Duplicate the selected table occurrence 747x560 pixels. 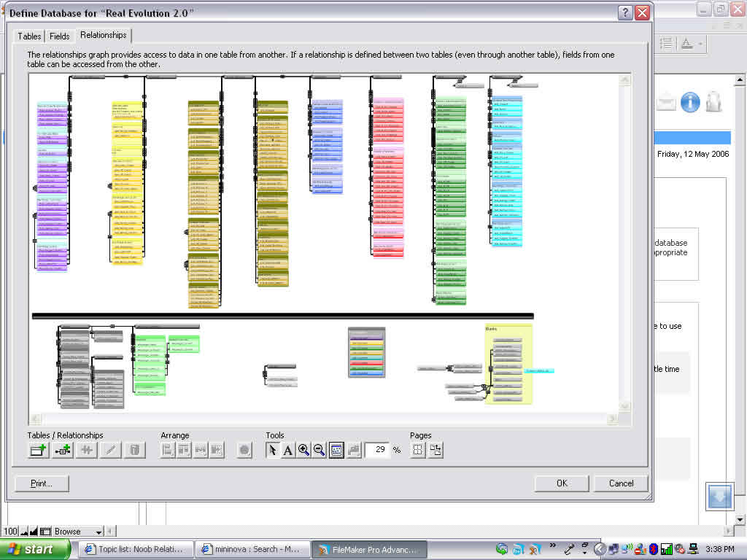[87, 449]
